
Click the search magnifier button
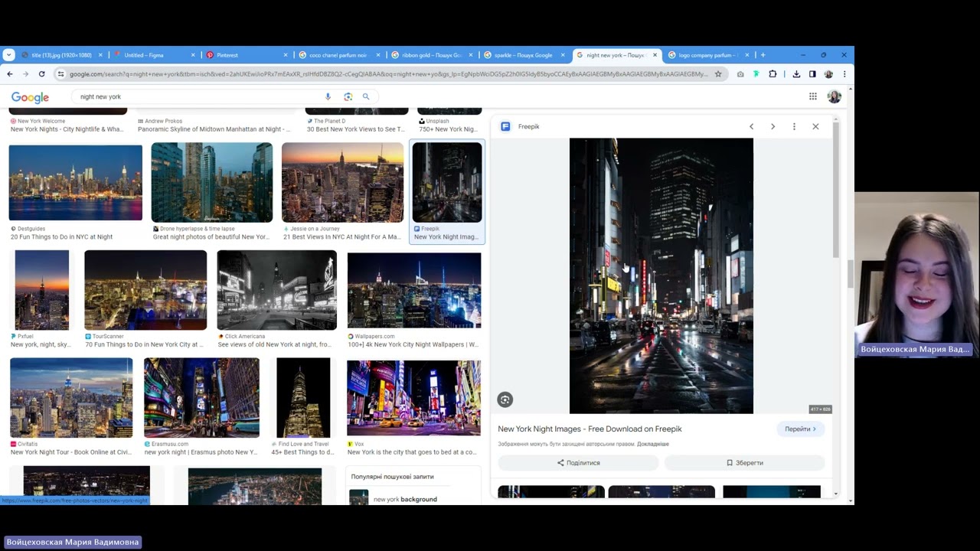[x=366, y=96]
